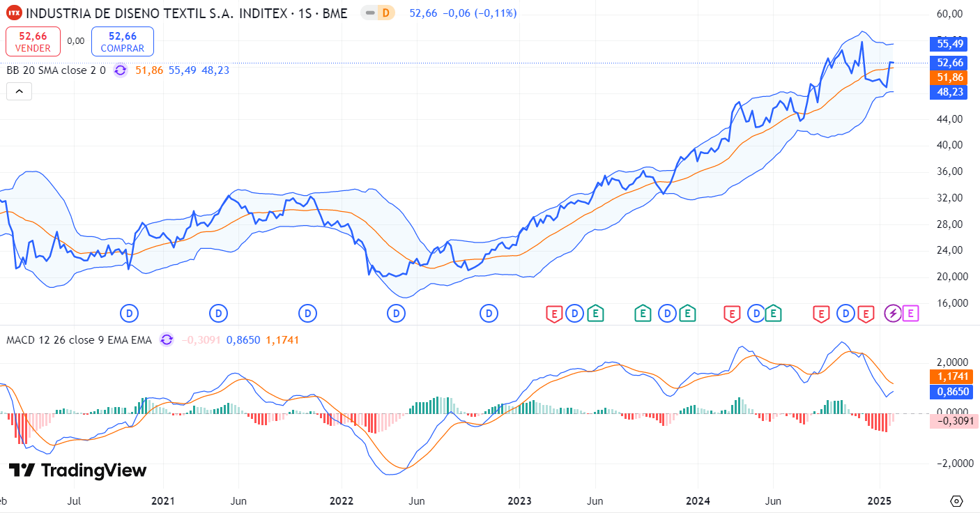Screen dimensions: 980x513
Task: Click the purple refresh icon beside MACD legend
Action: pos(167,340)
